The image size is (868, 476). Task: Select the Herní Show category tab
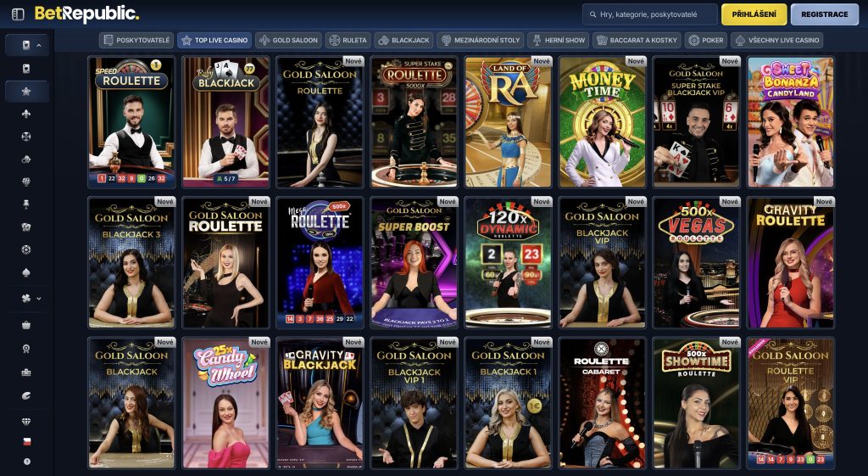point(557,40)
